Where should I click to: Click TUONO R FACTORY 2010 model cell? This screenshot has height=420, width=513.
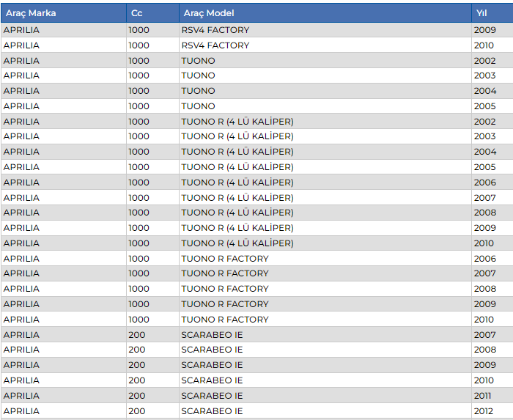point(225,320)
